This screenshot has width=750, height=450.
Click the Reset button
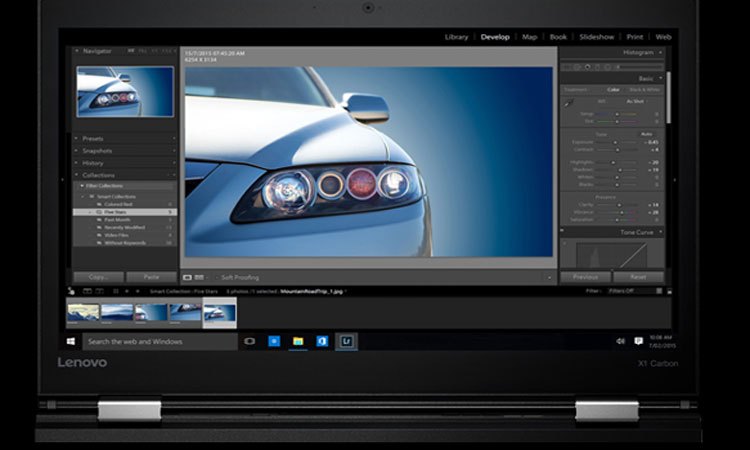638,276
